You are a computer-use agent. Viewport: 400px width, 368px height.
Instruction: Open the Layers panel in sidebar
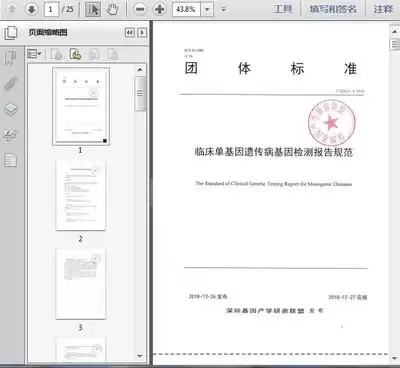coord(10,109)
